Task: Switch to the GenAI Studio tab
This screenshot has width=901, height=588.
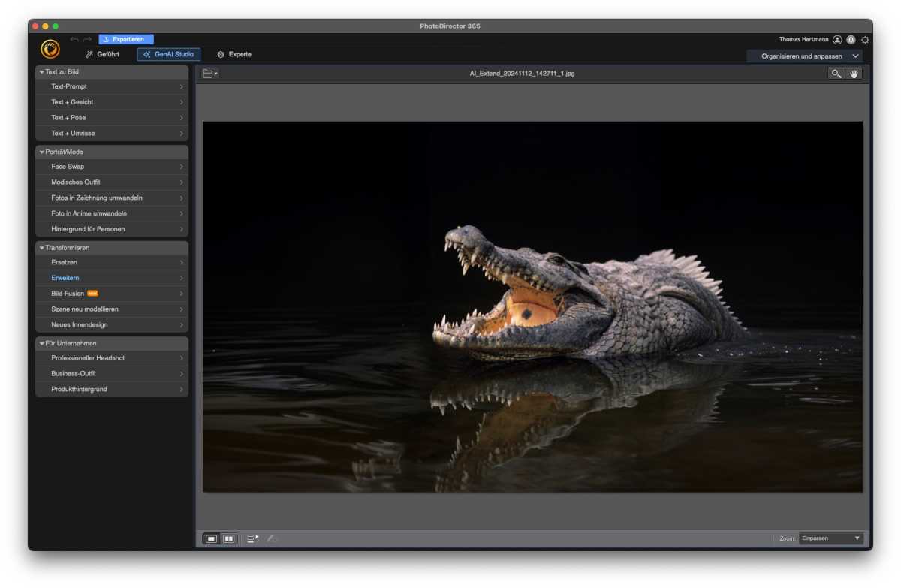Action: 168,55
